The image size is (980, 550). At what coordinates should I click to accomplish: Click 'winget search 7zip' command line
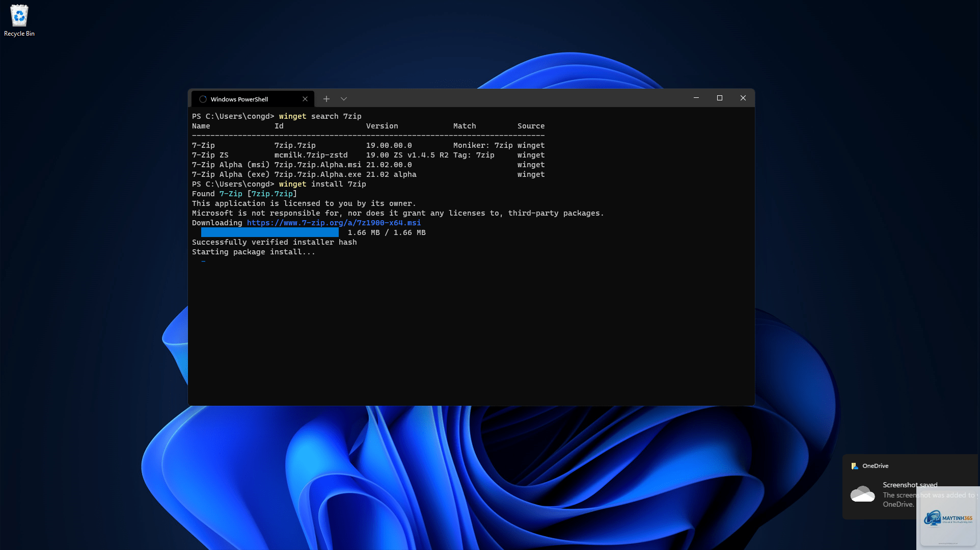[x=320, y=116]
